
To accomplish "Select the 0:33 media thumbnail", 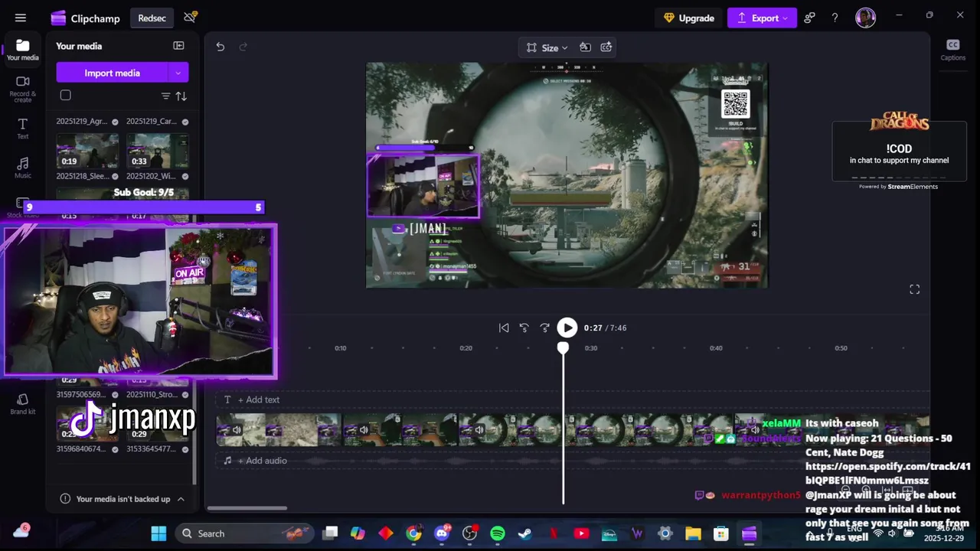I will pos(158,151).
